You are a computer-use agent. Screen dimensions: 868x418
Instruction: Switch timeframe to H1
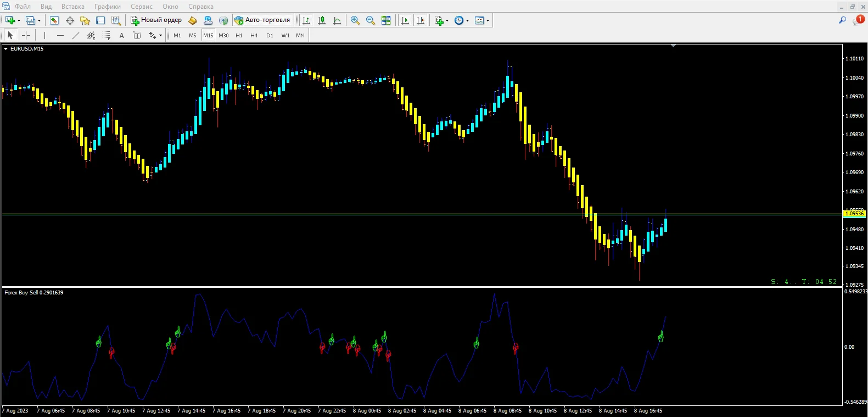tap(239, 35)
